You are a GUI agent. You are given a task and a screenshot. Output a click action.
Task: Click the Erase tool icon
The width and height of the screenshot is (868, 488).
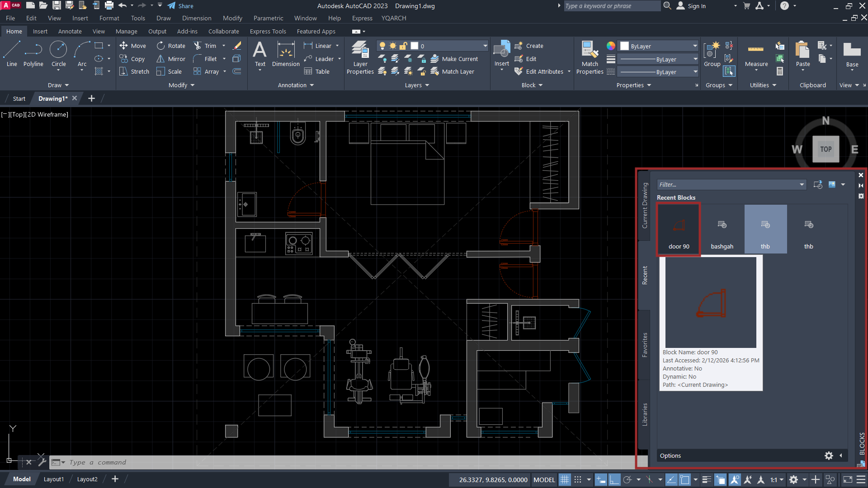pos(237,46)
